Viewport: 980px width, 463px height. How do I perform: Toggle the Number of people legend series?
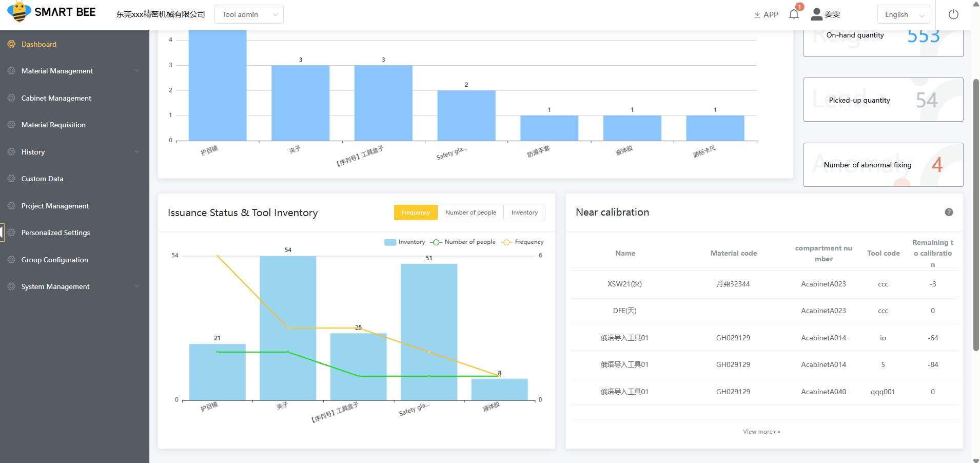pyautogui.click(x=463, y=242)
